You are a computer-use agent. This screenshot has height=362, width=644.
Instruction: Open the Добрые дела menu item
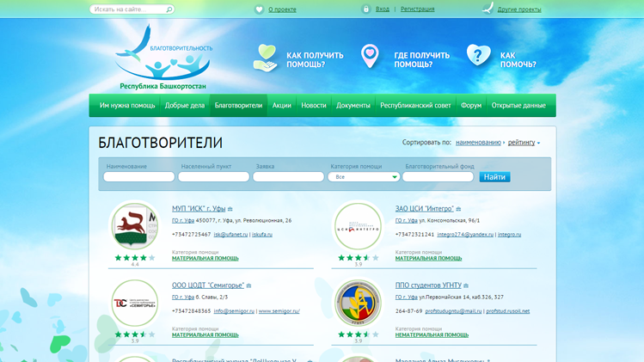184,105
